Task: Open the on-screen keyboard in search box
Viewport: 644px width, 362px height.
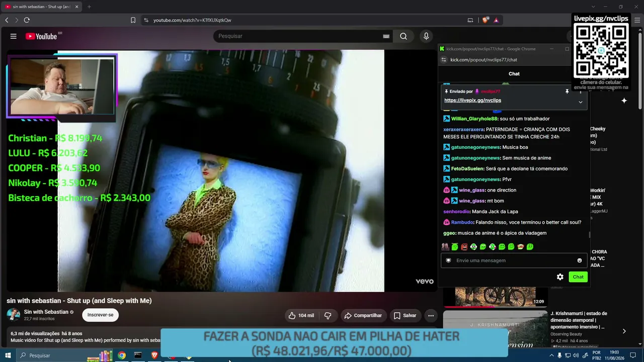Action: point(386,36)
